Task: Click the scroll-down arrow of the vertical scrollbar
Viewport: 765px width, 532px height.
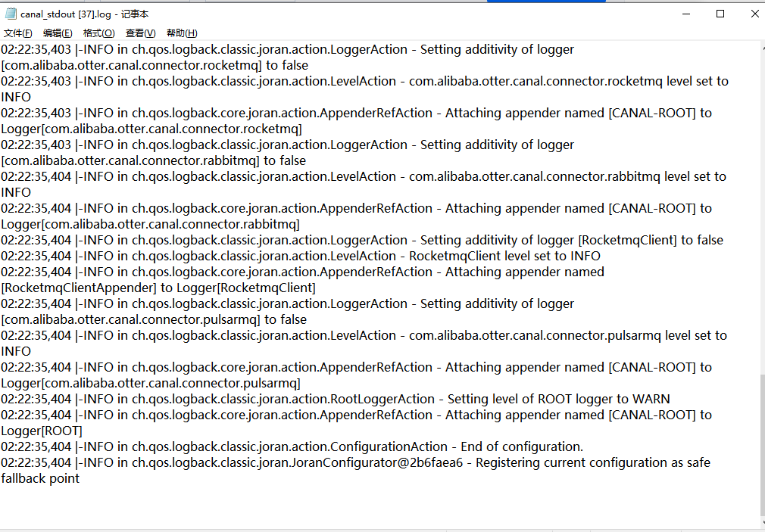Action: pyautogui.click(x=761, y=522)
